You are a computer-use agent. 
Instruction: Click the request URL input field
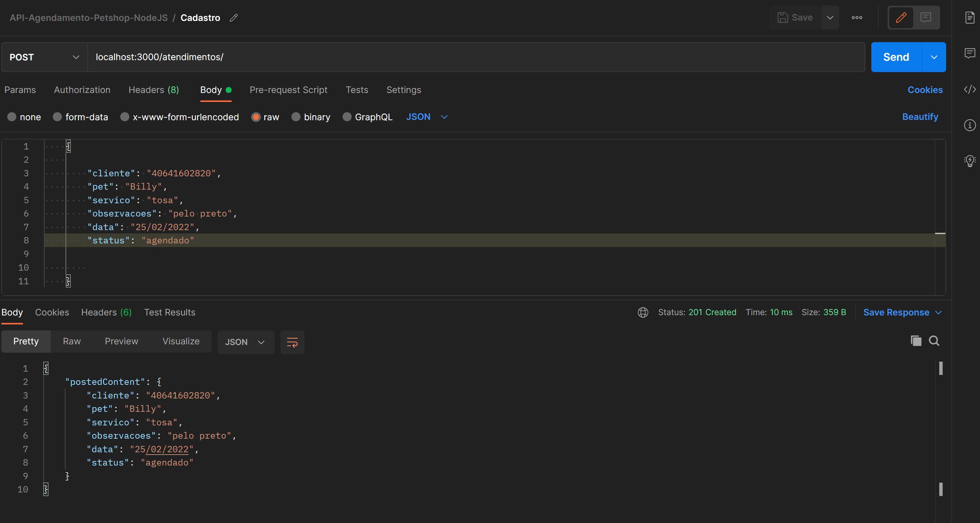tap(476, 57)
